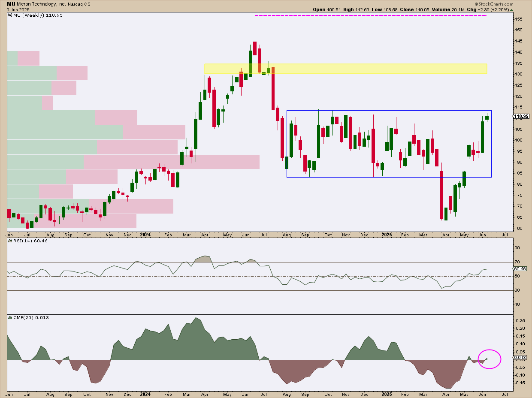Select the 2024 year label under CMF panel
This screenshot has width=532, height=398.
(145, 394)
